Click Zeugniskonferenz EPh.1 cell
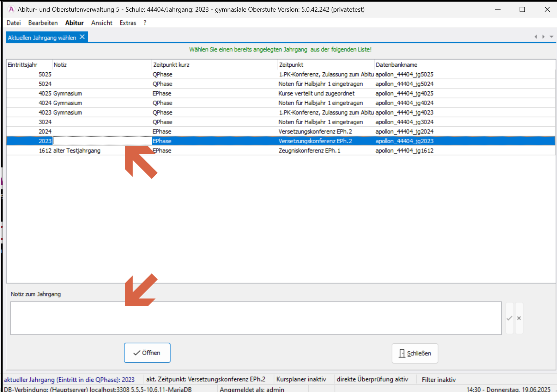This screenshot has height=392, width=557. [309, 151]
